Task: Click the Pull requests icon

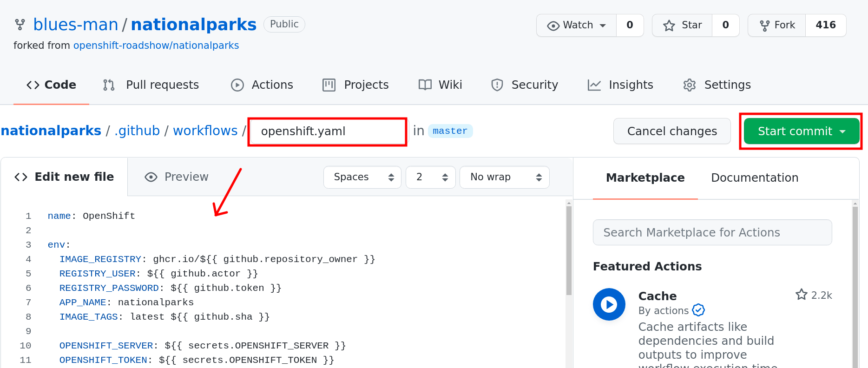Action: pos(109,85)
